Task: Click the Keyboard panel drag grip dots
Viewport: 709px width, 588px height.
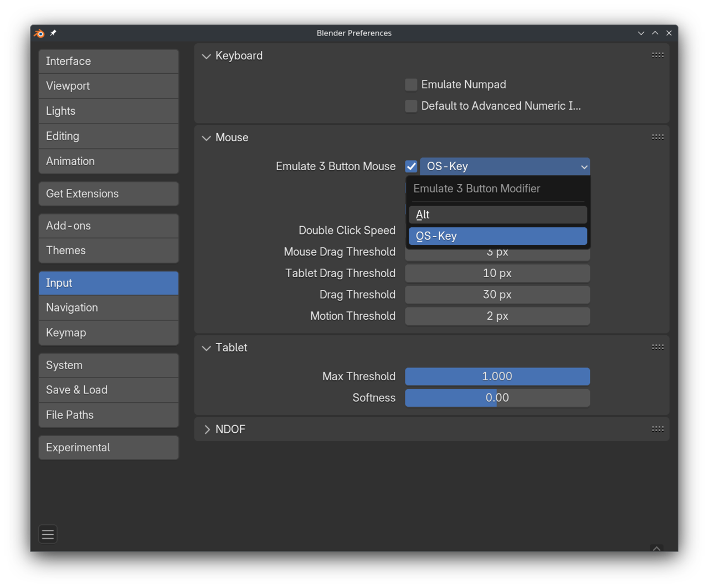Action: [657, 55]
